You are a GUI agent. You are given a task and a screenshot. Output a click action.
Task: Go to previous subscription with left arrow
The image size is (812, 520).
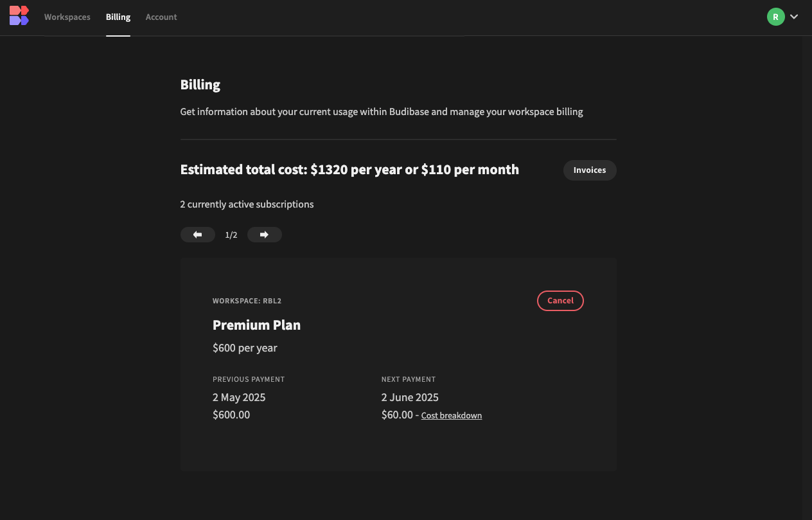[198, 235]
